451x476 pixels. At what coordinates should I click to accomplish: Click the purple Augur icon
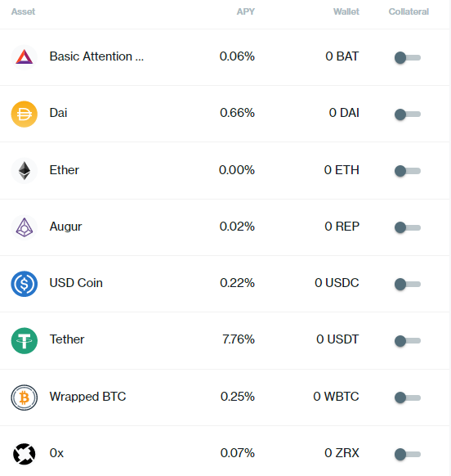[x=25, y=227]
